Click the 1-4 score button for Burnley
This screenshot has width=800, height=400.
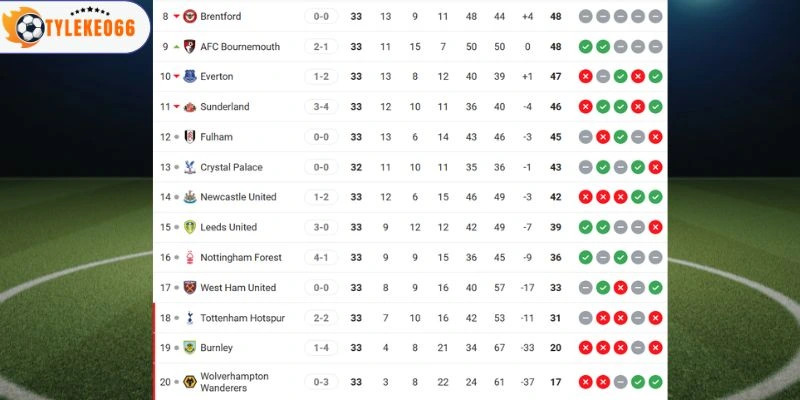(321, 348)
